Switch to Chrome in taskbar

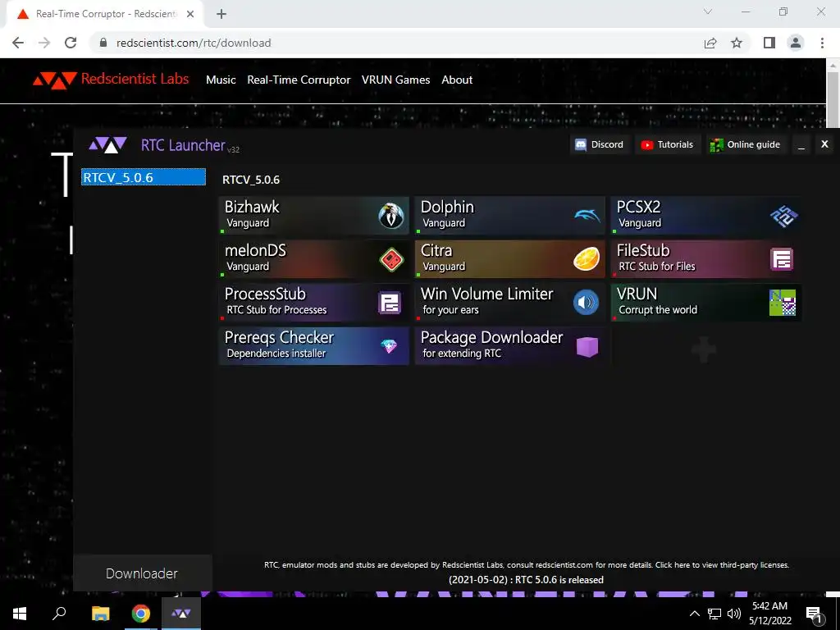[x=141, y=614]
